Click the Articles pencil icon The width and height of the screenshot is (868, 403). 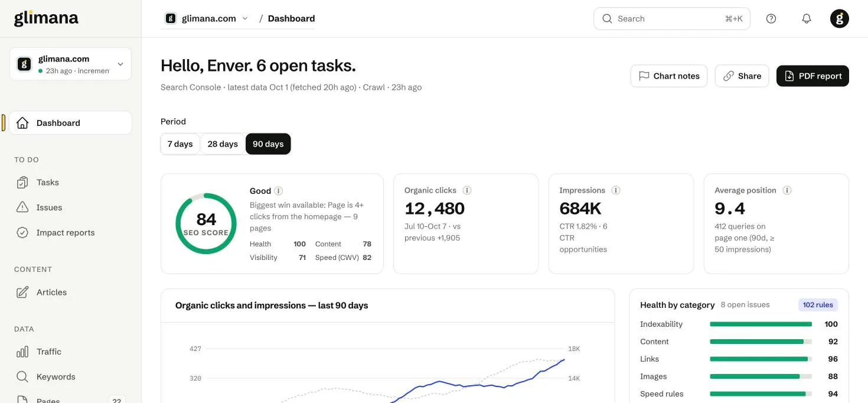tap(22, 292)
